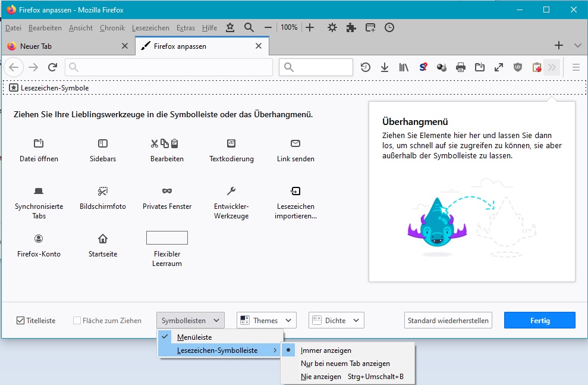Close the Firefox anpassen tab
Viewport: 588px width, 385px height.
pos(259,46)
